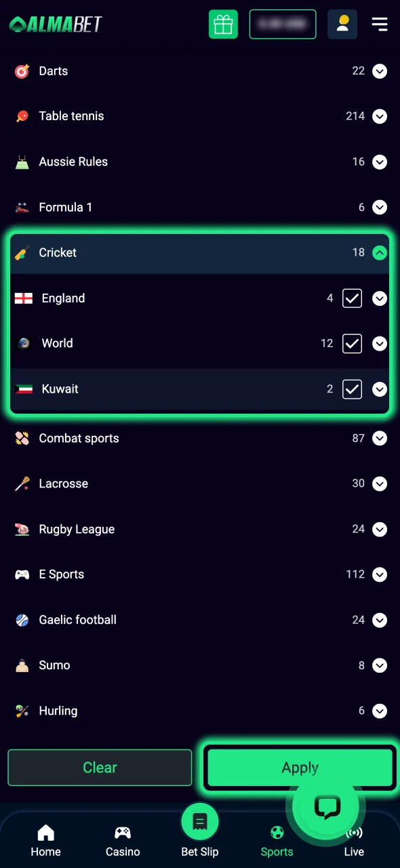
Task: Open the hamburger menu
Action: [380, 24]
